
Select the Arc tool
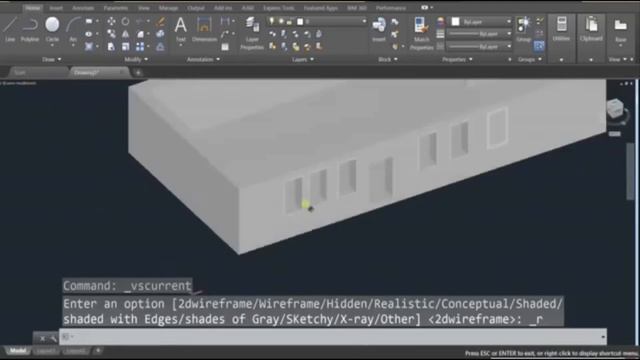pyautogui.click(x=73, y=29)
